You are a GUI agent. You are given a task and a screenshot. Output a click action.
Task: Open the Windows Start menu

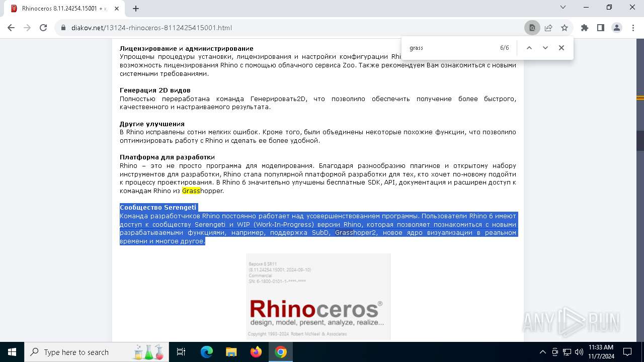coord(12,352)
